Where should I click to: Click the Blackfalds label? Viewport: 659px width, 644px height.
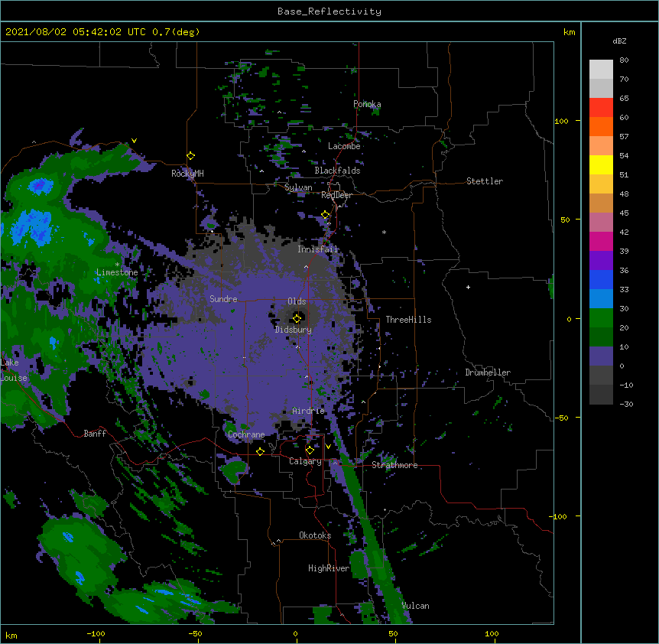pos(337,171)
